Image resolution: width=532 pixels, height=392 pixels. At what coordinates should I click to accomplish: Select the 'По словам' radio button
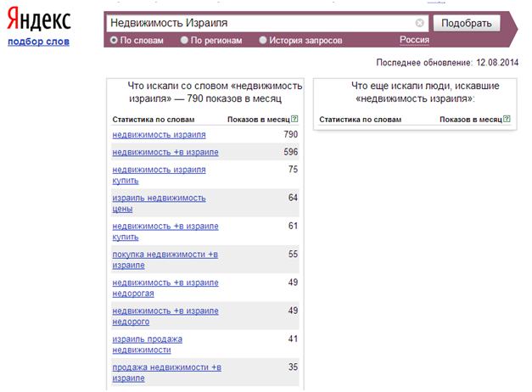(114, 41)
